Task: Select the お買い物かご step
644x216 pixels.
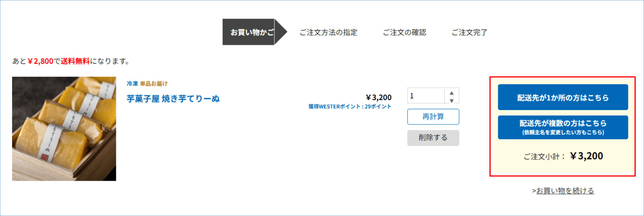Action: point(252,32)
